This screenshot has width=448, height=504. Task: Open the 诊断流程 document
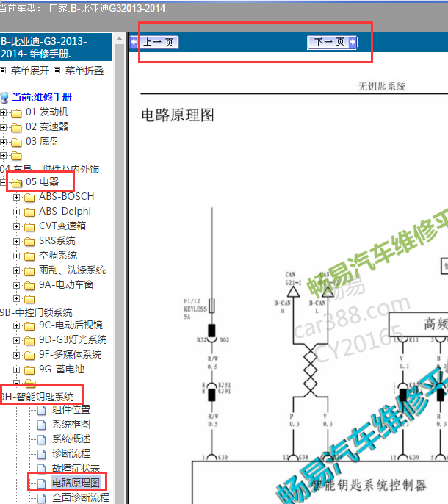pos(71,454)
